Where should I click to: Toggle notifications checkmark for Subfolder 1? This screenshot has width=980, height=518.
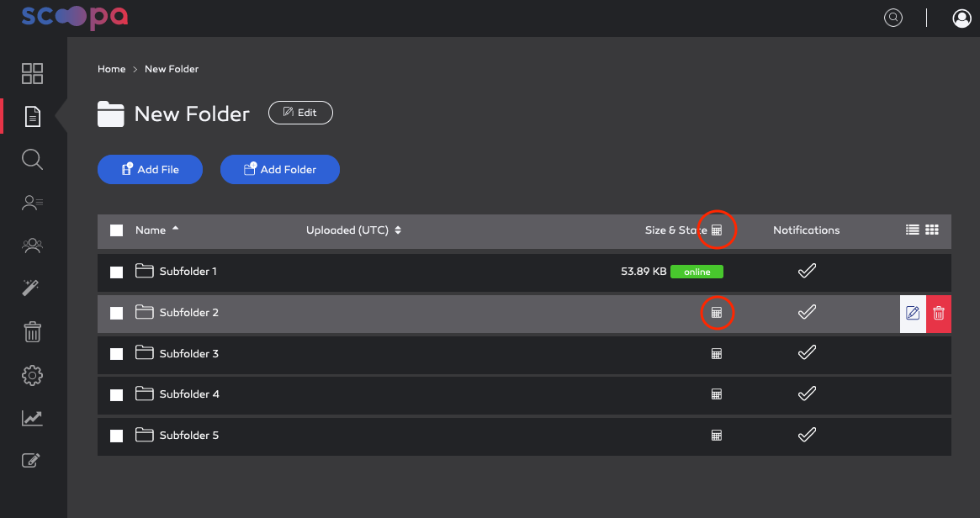[x=807, y=271]
